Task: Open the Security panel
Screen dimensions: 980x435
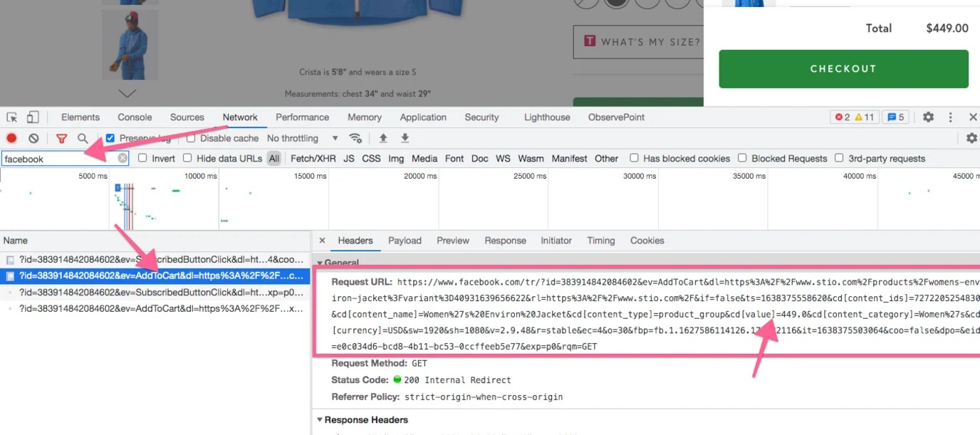Action: tap(481, 117)
